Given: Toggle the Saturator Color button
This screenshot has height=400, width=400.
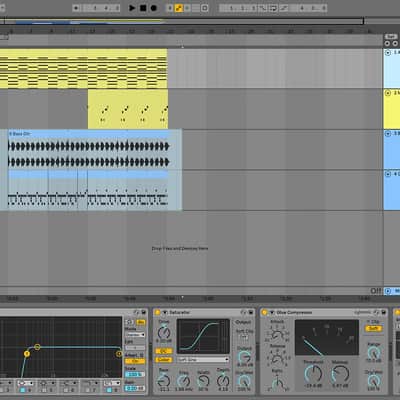Looking at the screenshot, I should click(x=164, y=359).
